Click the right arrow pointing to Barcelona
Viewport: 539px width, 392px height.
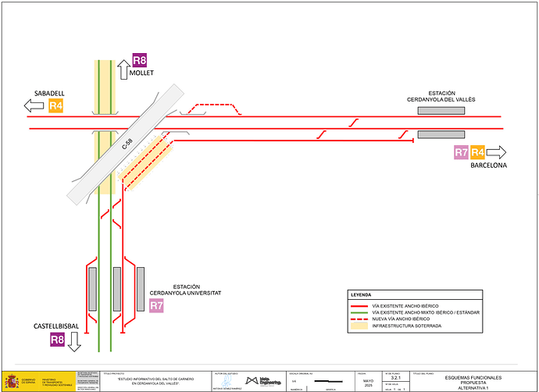click(496, 152)
